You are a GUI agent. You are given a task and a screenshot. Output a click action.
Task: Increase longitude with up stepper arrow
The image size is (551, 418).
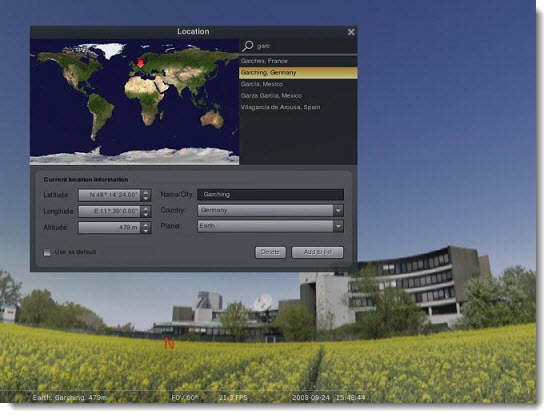pos(146,208)
